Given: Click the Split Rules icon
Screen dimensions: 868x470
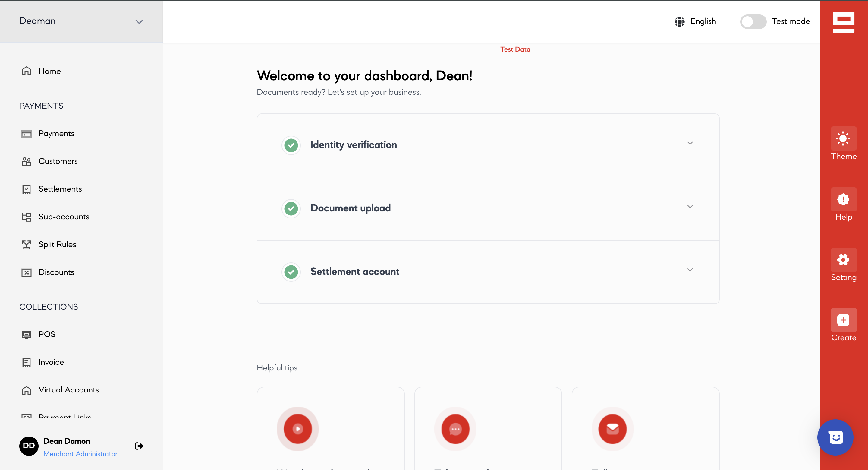Looking at the screenshot, I should (26, 244).
